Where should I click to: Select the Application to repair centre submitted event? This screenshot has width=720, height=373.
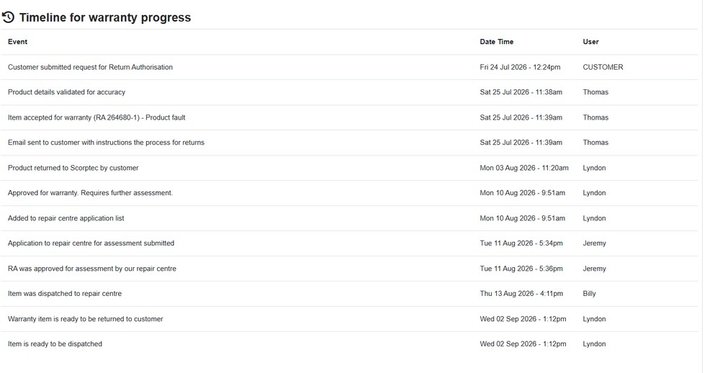(91, 243)
